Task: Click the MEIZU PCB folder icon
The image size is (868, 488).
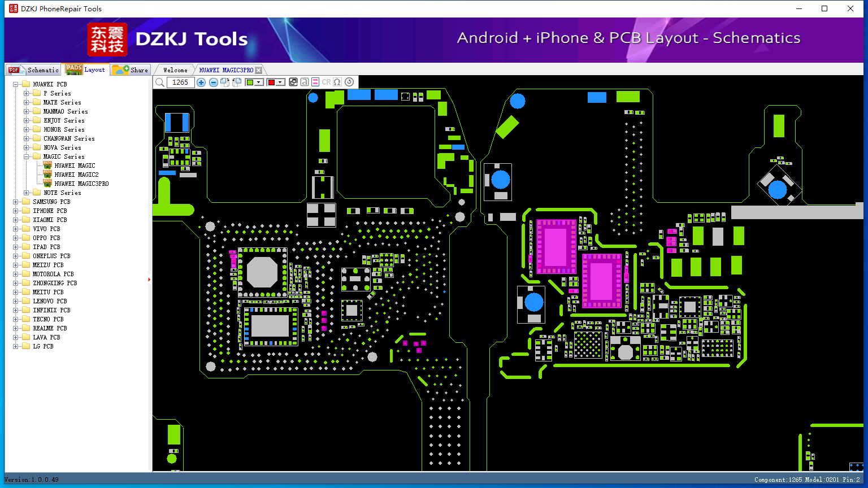Action: [26, 265]
